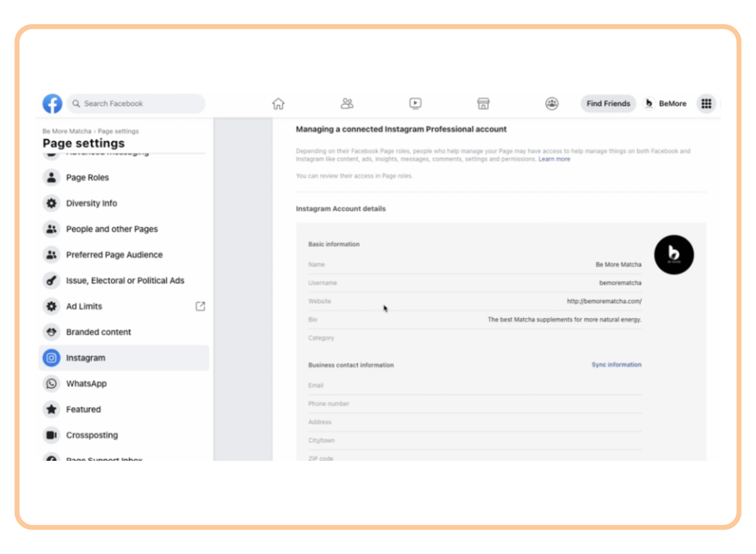Click the Branded content handshake icon
This screenshot has height=554, width=756.
click(x=51, y=332)
